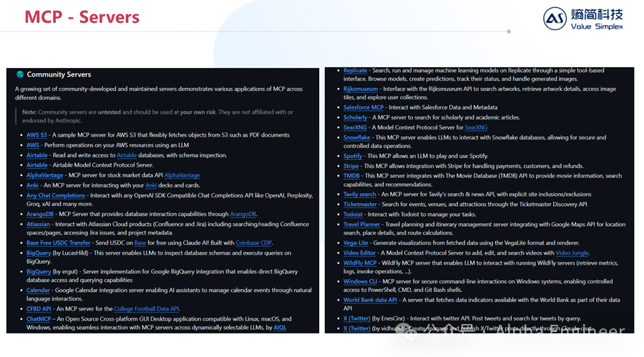The height and width of the screenshot is (357, 644).
Task: Follow the ArangoDB server link
Action: coord(40,214)
